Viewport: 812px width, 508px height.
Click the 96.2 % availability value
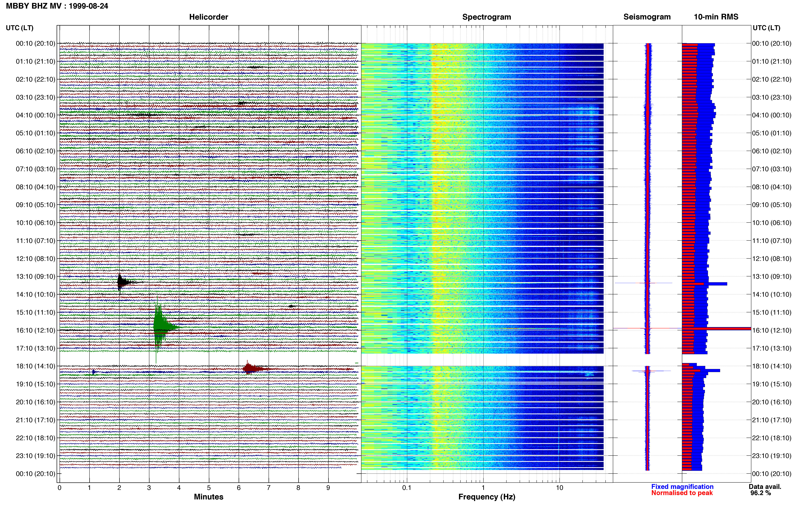(761, 493)
